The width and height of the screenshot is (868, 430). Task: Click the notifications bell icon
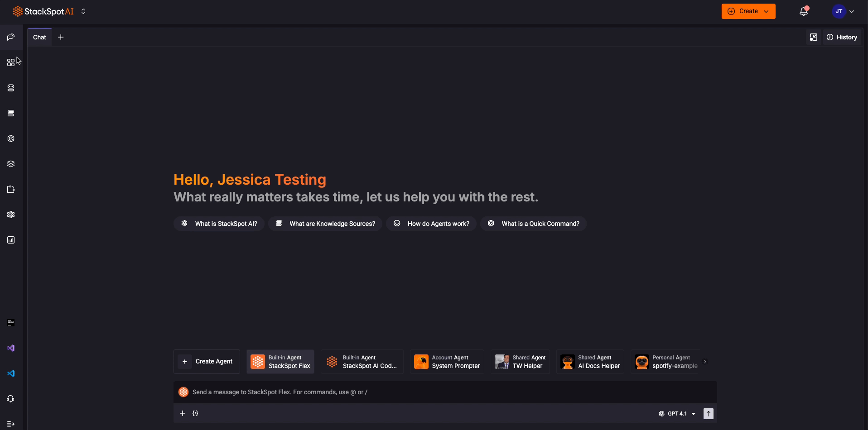(804, 11)
